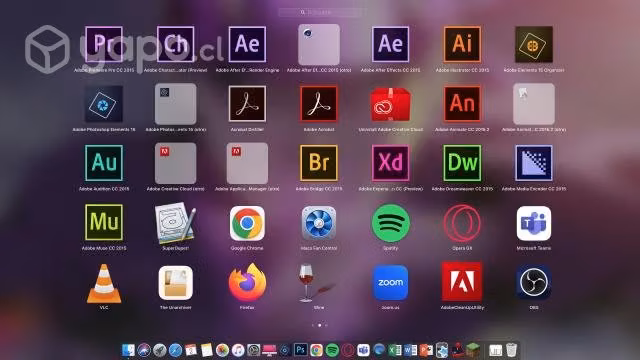Screen dimensions: 640x360
Task: Open Chrome from the Dock
Action: 316,350
